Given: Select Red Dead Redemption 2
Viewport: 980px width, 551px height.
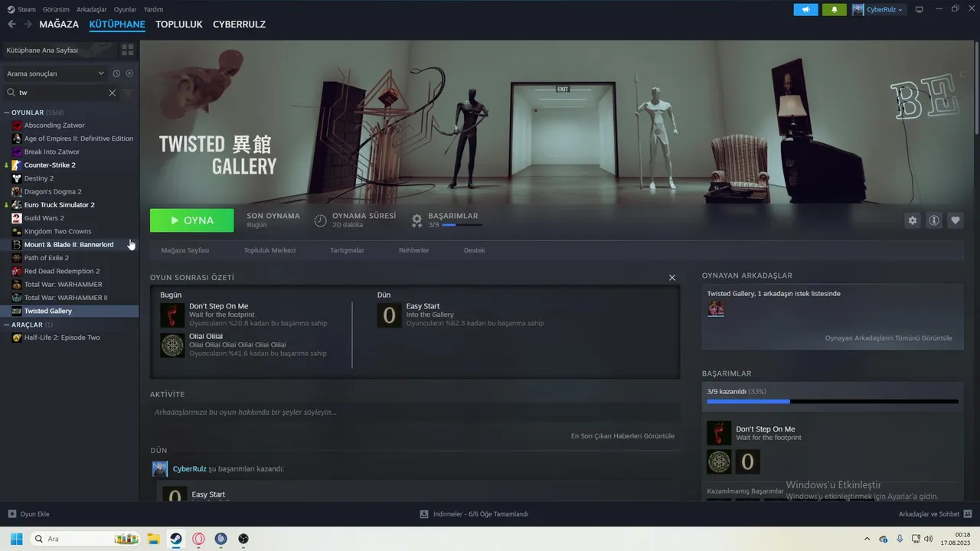Looking at the screenshot, I should click(62, 271).
